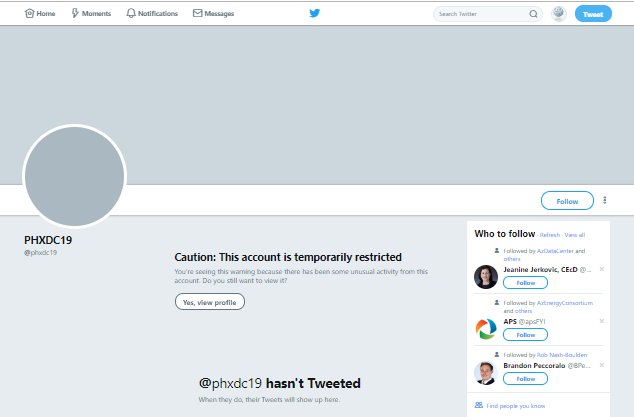
Task: Open Jeanine Jerkovic, CEcD profile name
Action: [540, 269]
